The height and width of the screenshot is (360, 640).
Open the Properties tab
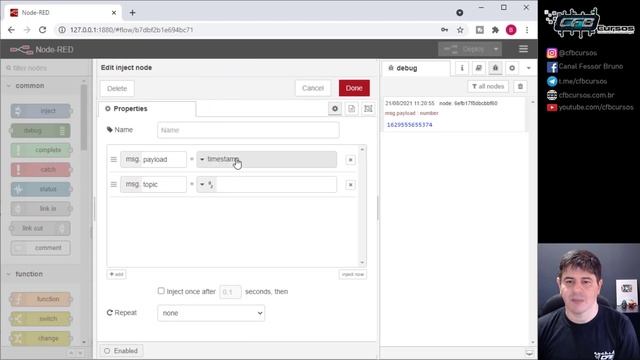tap(147, 109)
